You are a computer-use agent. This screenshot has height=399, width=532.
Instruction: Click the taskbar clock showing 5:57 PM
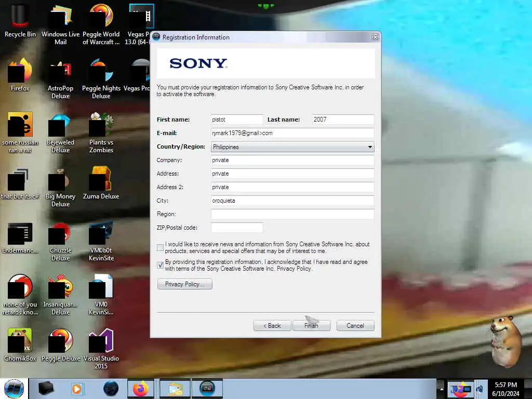click(506, 389)
